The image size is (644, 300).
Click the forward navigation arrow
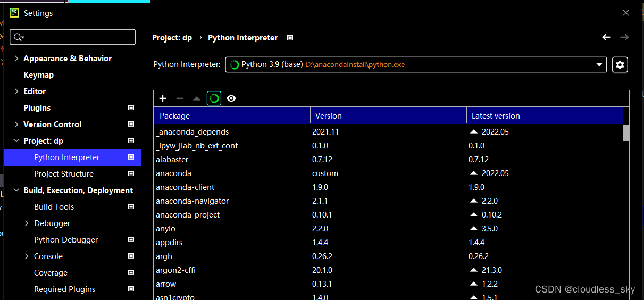624,37
